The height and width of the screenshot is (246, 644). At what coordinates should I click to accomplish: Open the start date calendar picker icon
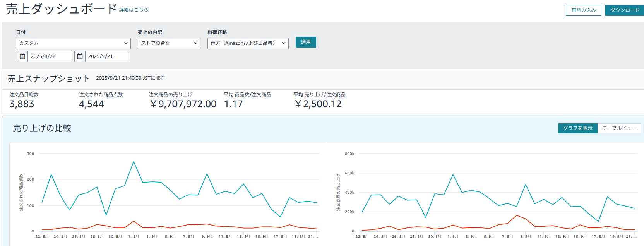point(22,56)
